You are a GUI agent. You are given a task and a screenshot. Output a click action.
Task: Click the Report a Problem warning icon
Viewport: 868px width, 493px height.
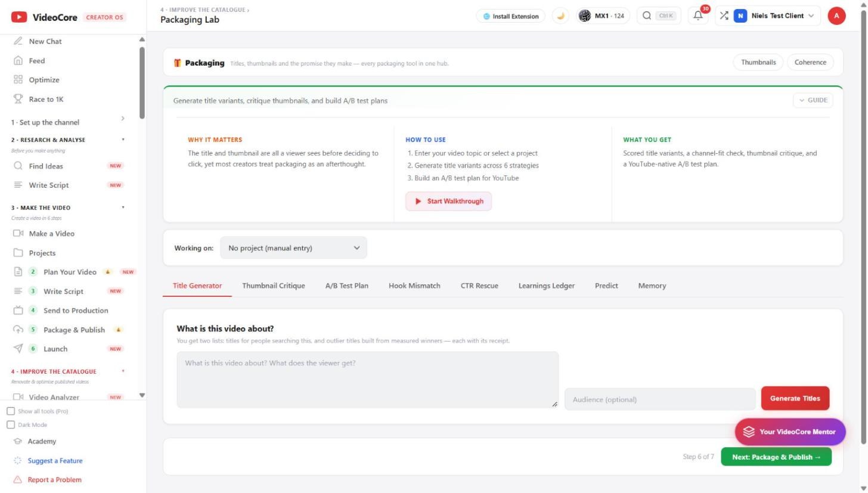coord(18,480)
